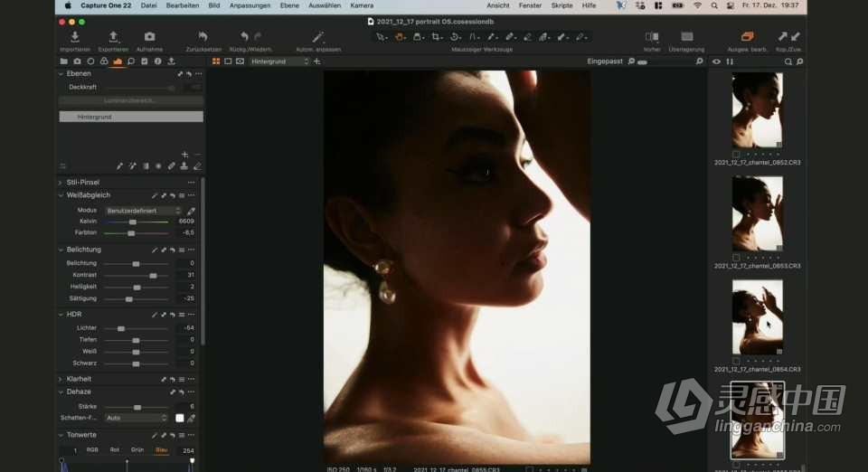Open the Library folder tool tab
Screen dimensions: 868x472
tap(63, 61)
